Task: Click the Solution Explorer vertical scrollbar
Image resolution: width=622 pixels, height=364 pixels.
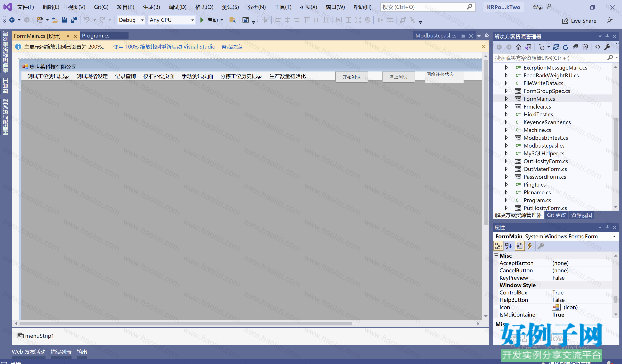Action: (x=615, y=144)
